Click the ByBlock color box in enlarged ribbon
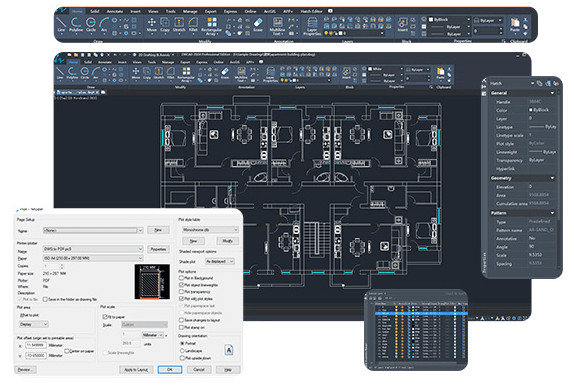This screenshot has width=574, height=390. coord(431,19)
